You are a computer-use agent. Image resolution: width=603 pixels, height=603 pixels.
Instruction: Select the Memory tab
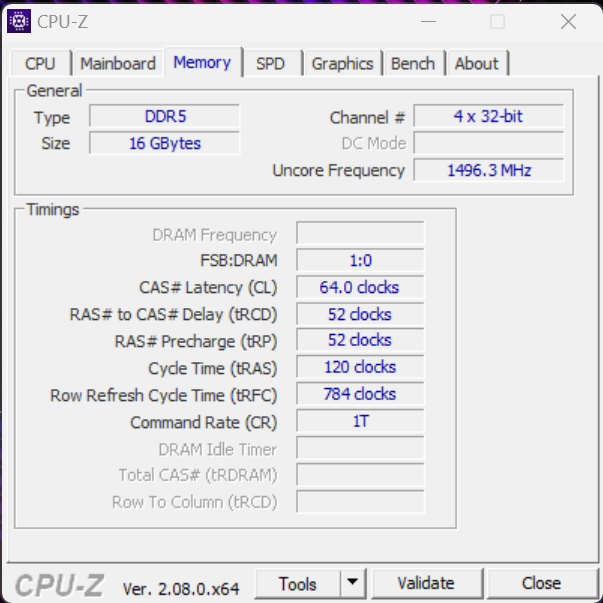(x=202, y=62)
